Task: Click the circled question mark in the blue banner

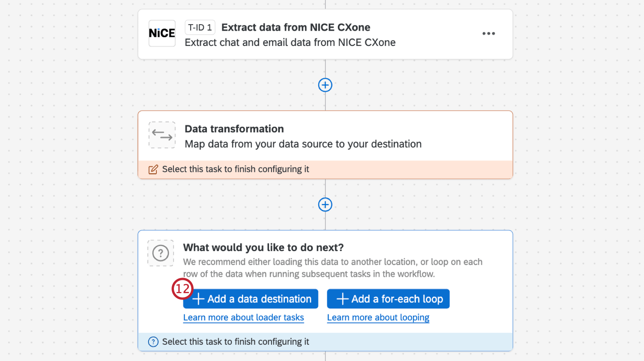Action: click(x=153, y=342)
